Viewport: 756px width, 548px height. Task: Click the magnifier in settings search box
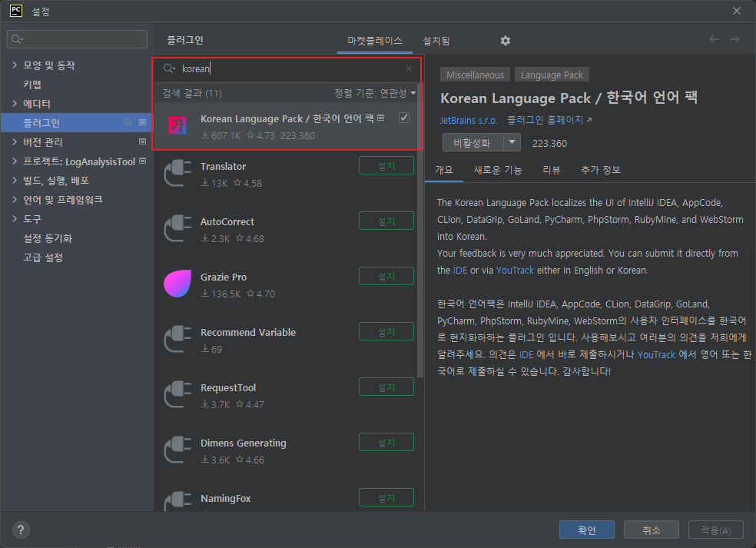pyautogui.click(x=17, y=39)
